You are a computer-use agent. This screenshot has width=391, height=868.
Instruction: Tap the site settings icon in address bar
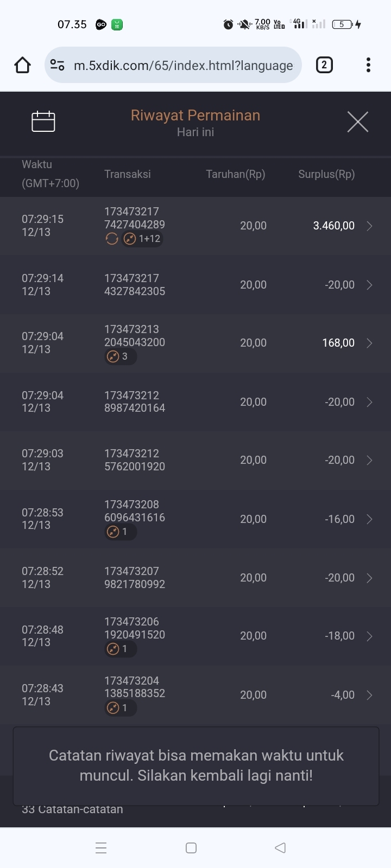click(57, 66)
